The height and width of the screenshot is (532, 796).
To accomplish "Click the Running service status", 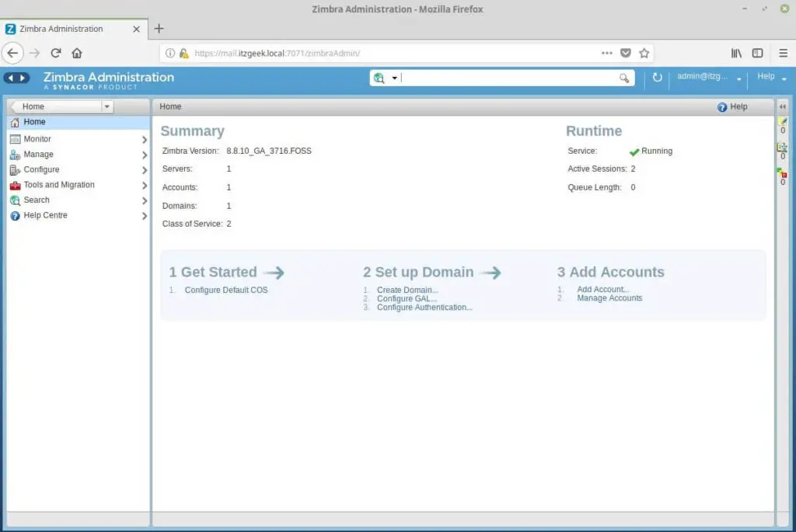I will point(651,151).
